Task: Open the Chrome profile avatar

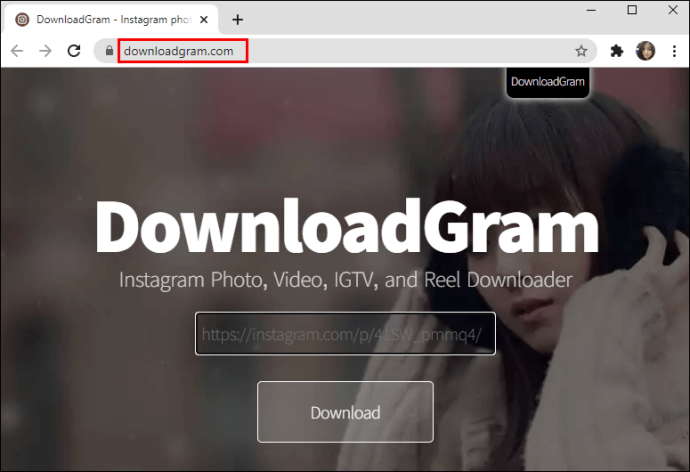Action: coord(645,51)
